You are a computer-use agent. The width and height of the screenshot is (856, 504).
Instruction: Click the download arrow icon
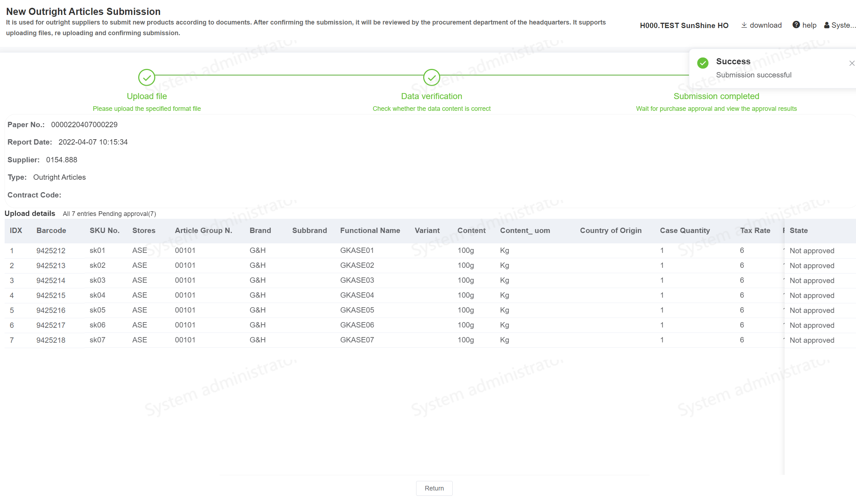[744, 25]
